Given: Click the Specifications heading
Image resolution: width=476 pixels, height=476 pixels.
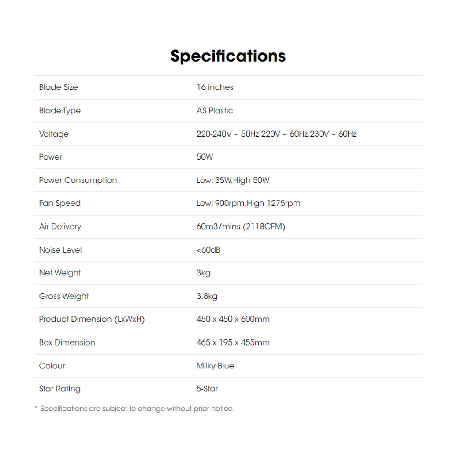Looking at the screenshot, I should pos(228,56).
